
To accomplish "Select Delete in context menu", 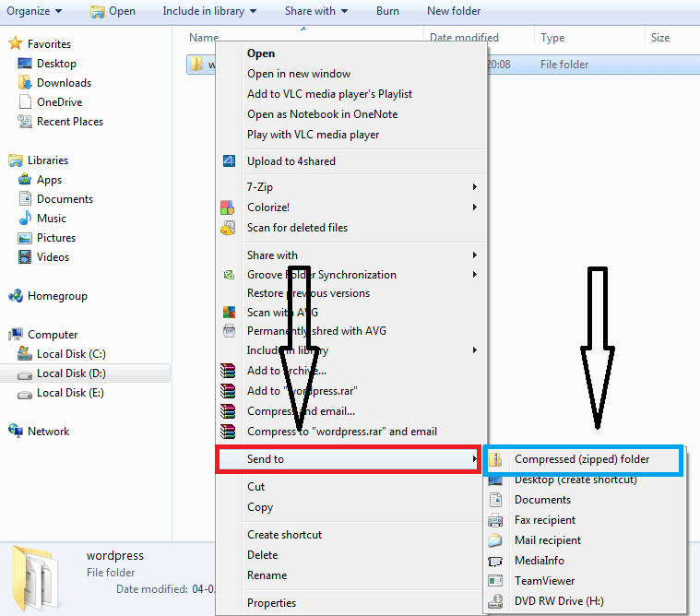I will pos(263,555).
